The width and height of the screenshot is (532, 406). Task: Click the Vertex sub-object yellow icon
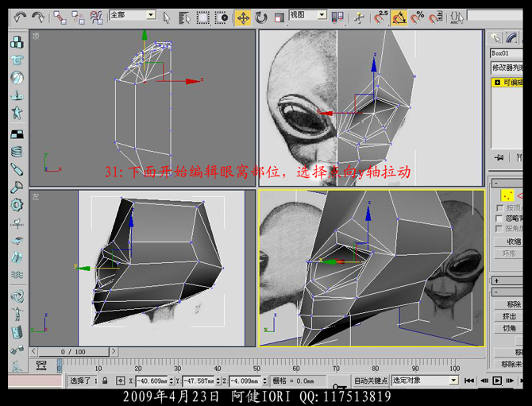click(506, 195)
